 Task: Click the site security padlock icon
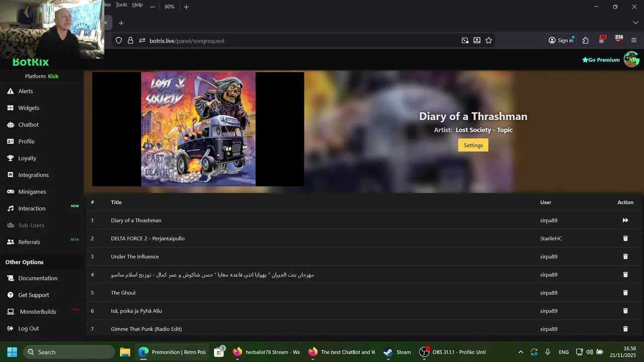(130, 40)
